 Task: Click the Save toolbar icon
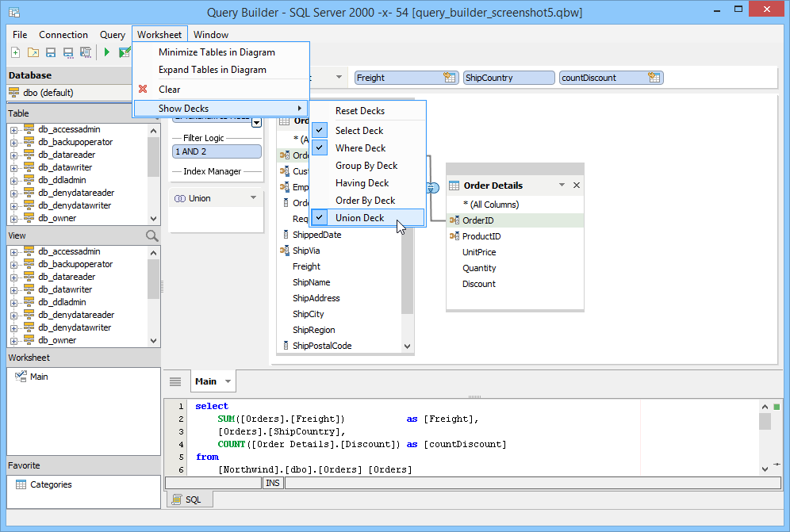51,52
